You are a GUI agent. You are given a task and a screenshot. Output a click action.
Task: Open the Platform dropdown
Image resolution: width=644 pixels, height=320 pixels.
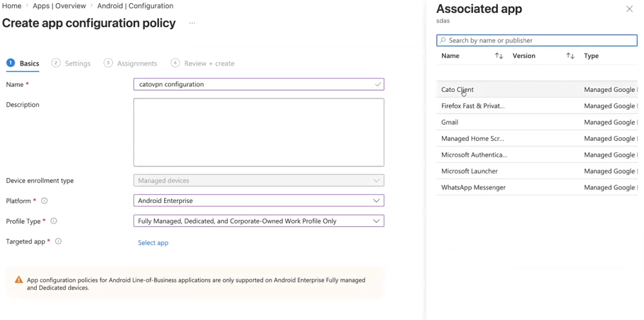(259, 200)
